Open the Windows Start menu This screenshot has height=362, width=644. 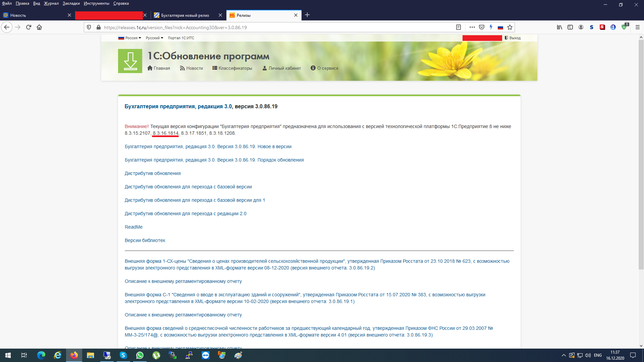[8, 355]
